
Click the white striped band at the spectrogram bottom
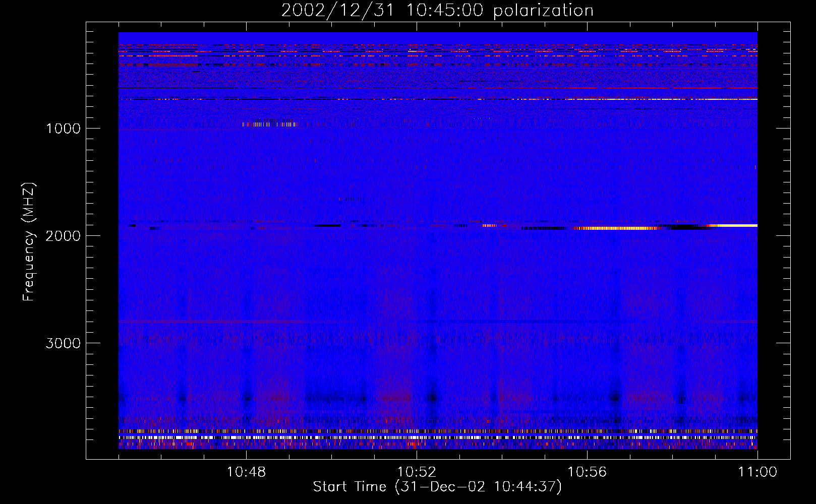pos(438,437)
